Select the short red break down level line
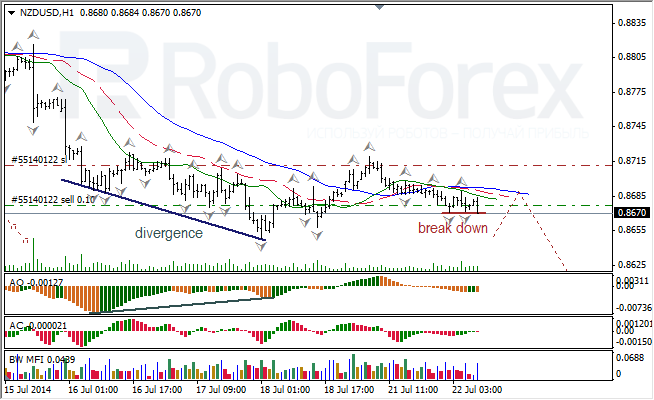The height and width of the screenshot is (400, 654). tap(462, 213)
